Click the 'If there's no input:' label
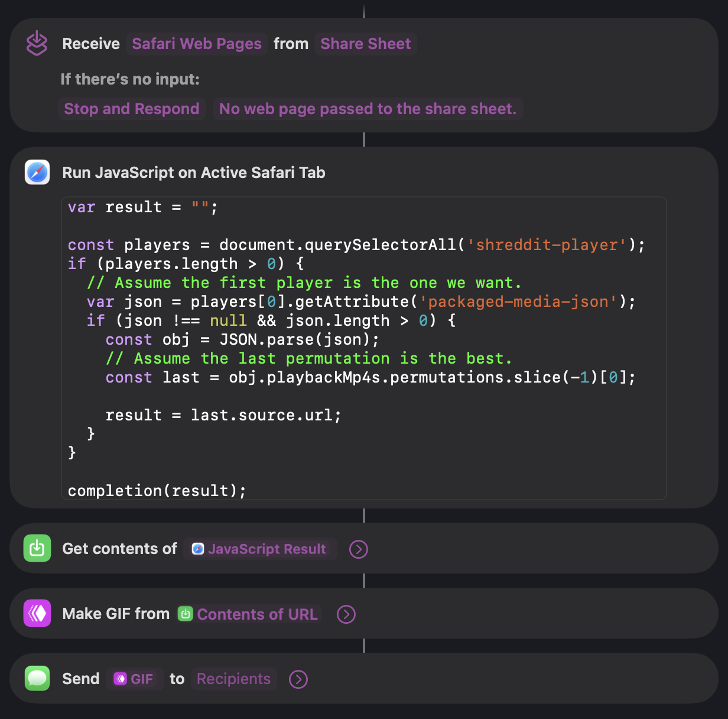Image resolution: width=728 pixels, height=719 pixels. pos(130,79)
